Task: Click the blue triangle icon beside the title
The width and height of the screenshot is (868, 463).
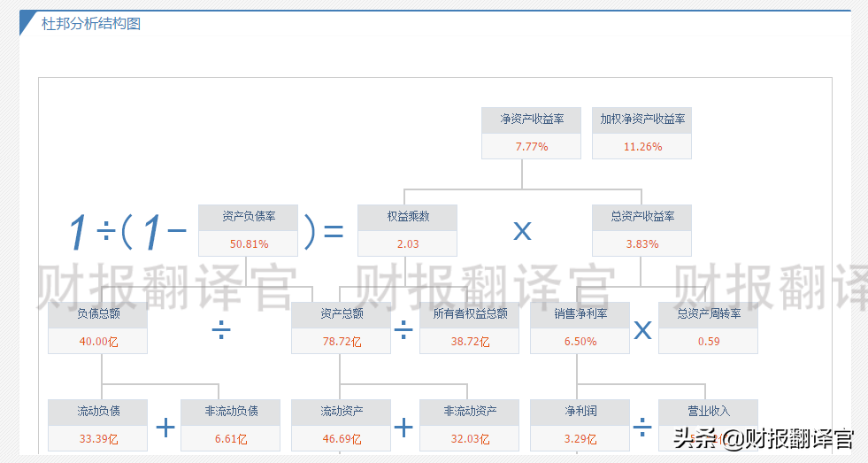Action: point(27,21)
